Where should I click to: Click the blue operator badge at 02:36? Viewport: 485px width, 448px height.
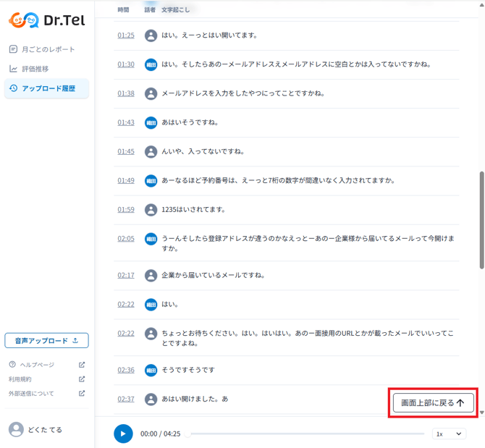151,370
